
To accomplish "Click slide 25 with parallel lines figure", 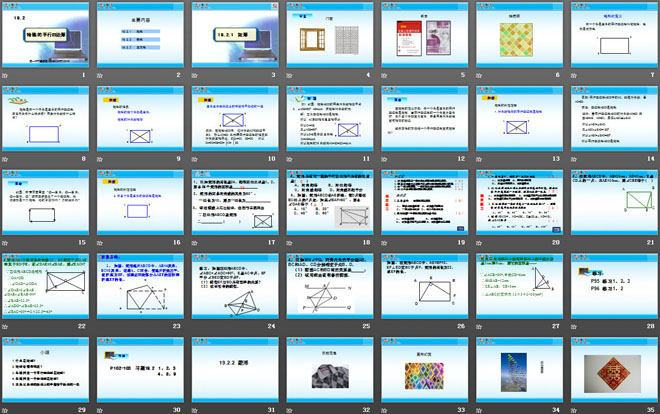I will [x=329, y=297].
